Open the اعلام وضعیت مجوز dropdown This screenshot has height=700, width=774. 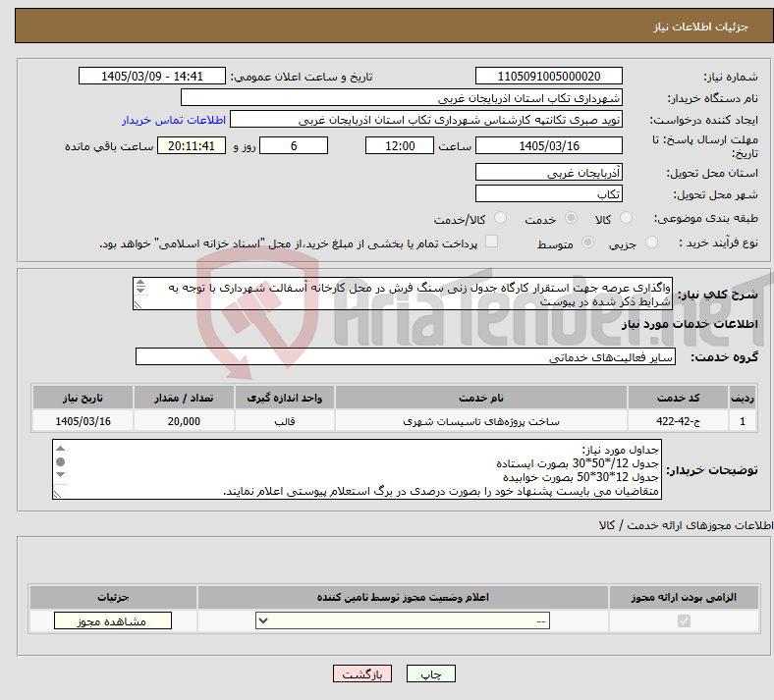[403, 621]
